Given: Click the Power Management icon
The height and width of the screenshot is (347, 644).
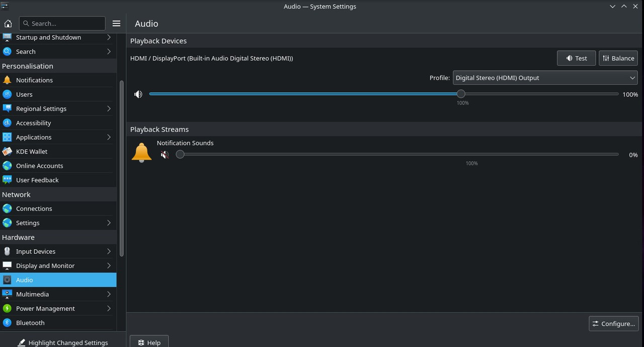Looking at the screenshot, I should [7, 308].
